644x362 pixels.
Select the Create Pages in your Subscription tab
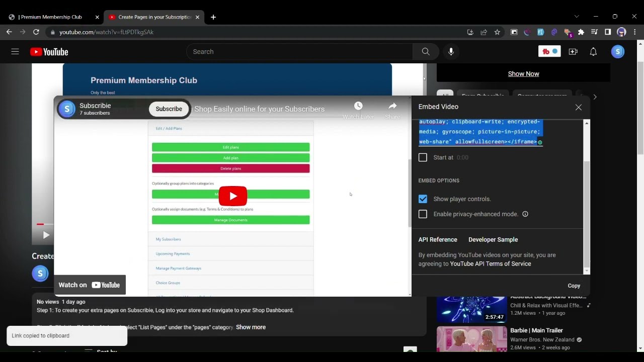(154, 17)
